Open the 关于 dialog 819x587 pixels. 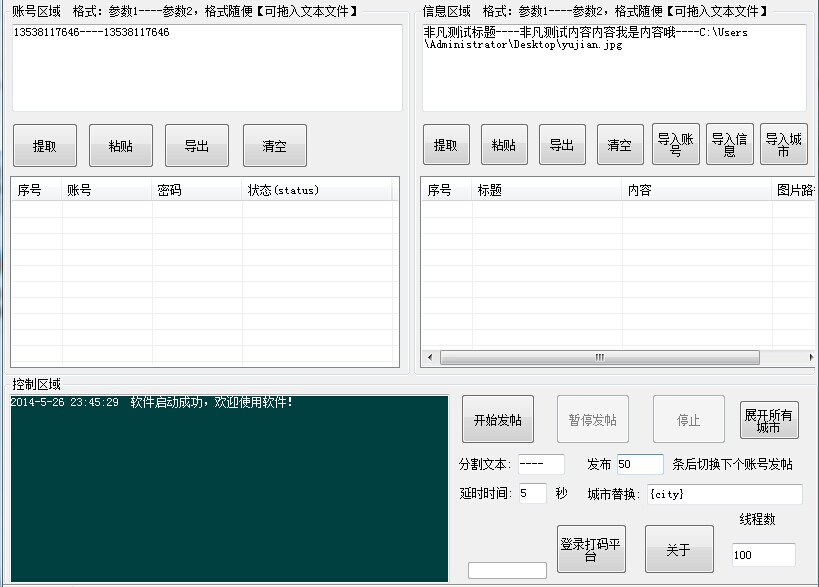tap(678, 548)
